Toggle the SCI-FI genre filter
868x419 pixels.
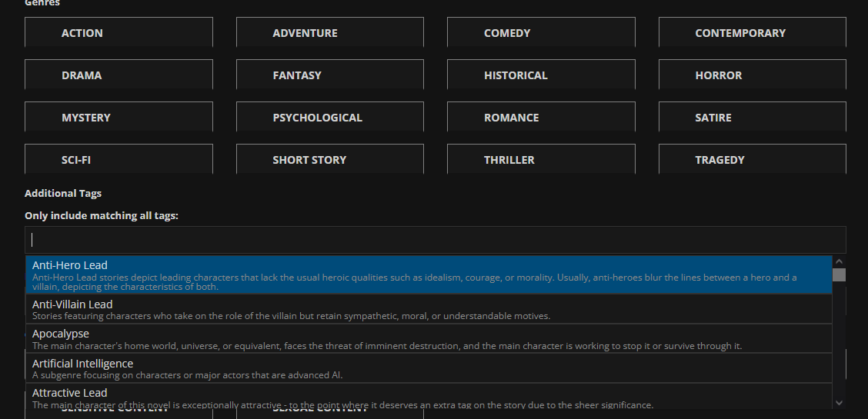pos(119,159)
